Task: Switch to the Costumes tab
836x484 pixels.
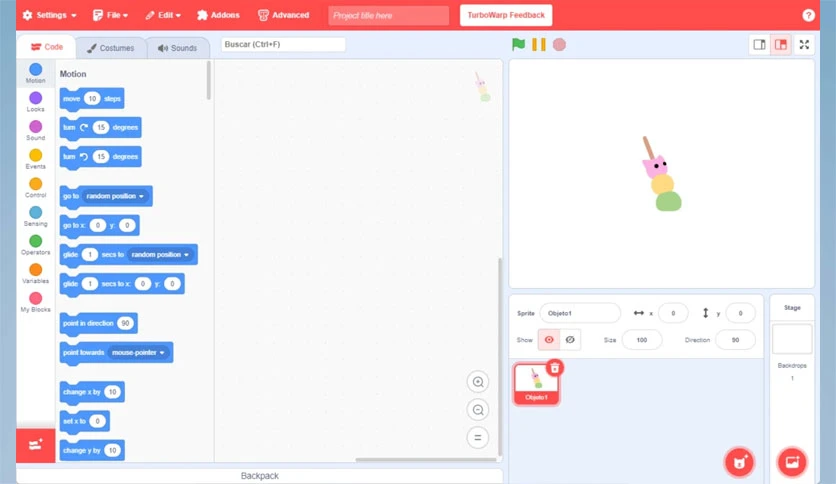Action: click(x=111, y=48)
